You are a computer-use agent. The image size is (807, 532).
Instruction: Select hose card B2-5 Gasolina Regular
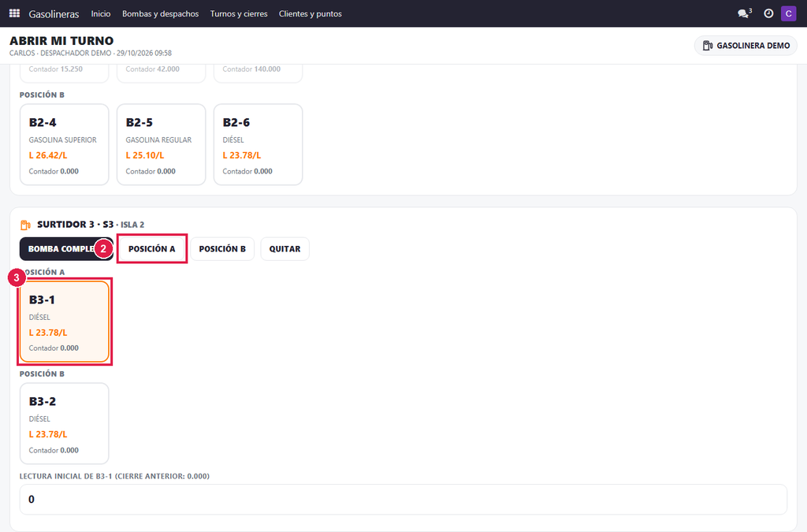161,144
